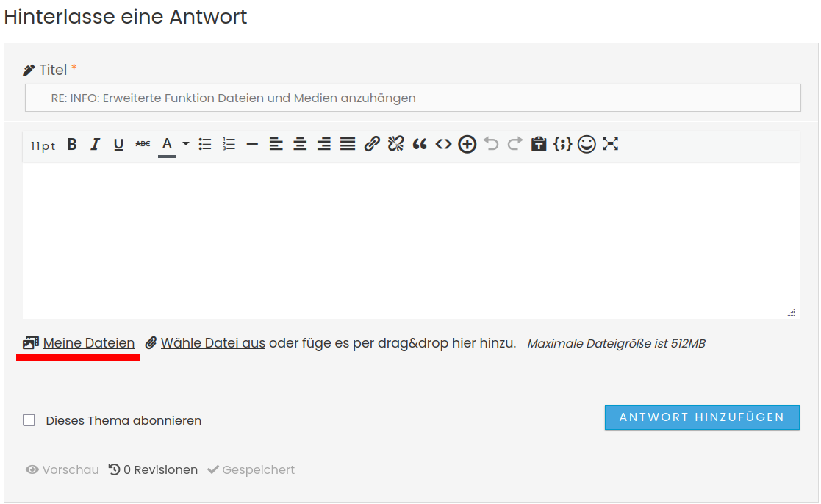Viewport: 821px width, 504px height.
Task: Open the plus circle insert menu
Action: [x=467, y=145]
